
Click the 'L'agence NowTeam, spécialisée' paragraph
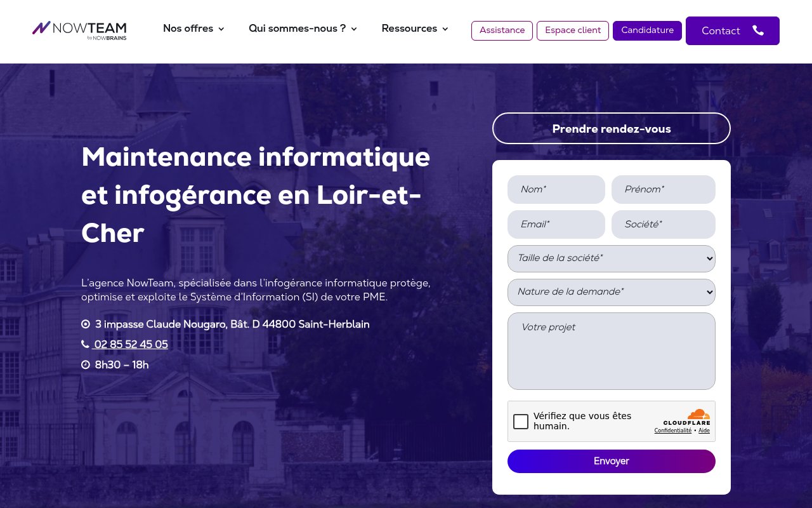pyautogui.click(x=256, y=290)
